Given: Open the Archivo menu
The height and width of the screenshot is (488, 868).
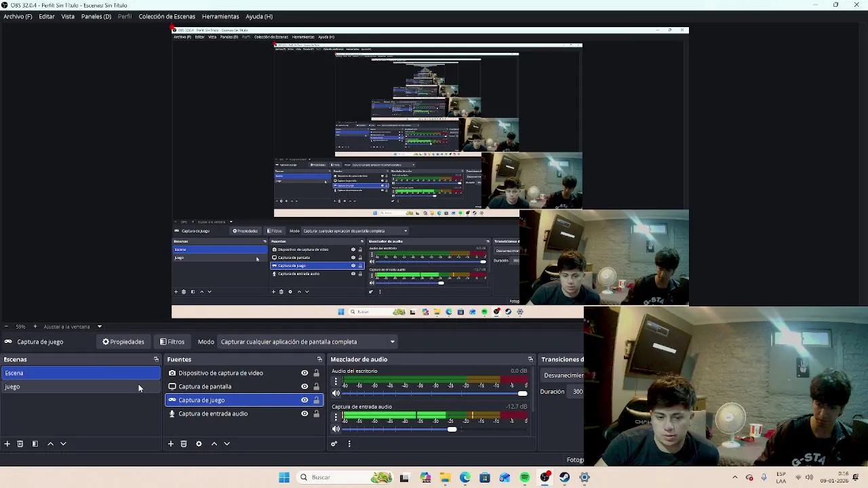Looking at the screenshot, I should (18, 16).
